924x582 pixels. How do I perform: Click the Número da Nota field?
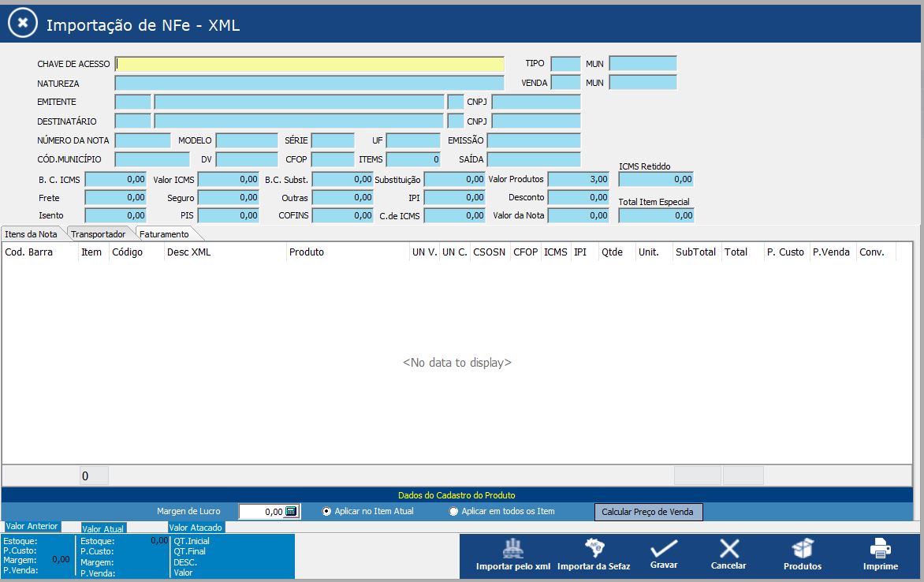[x=143, y=140]
